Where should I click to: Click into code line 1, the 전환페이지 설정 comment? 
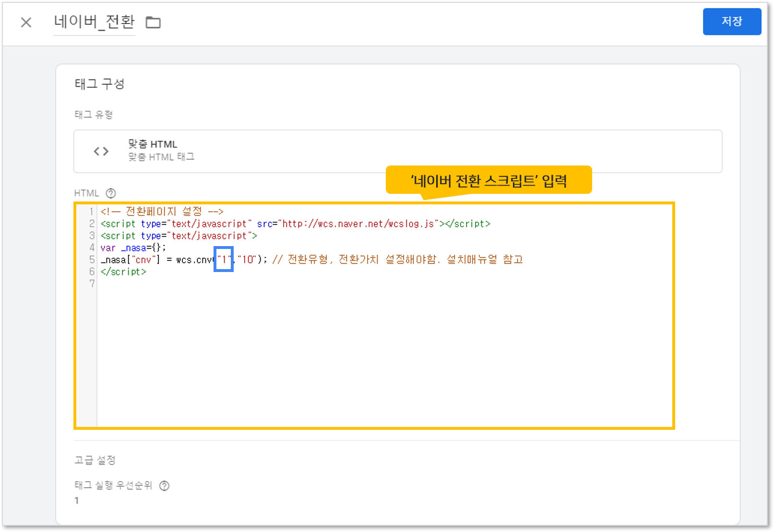pos(162,212)
